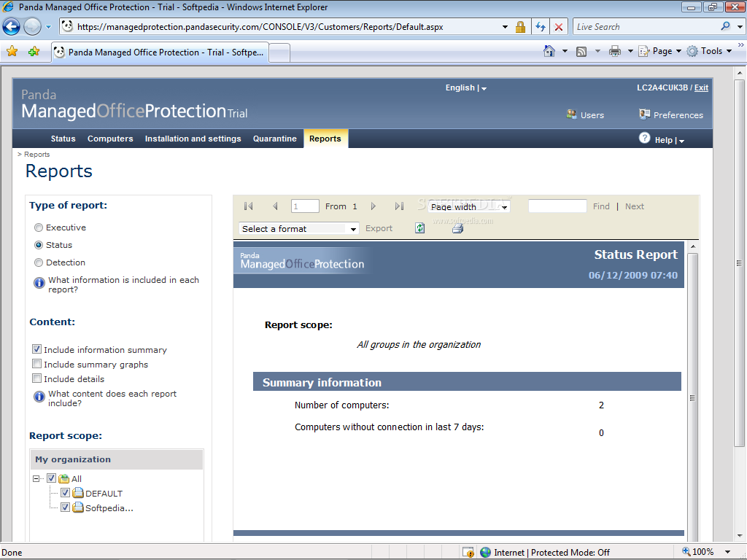Switch to Panda Managed Office browser tab

tap(160, 52)
